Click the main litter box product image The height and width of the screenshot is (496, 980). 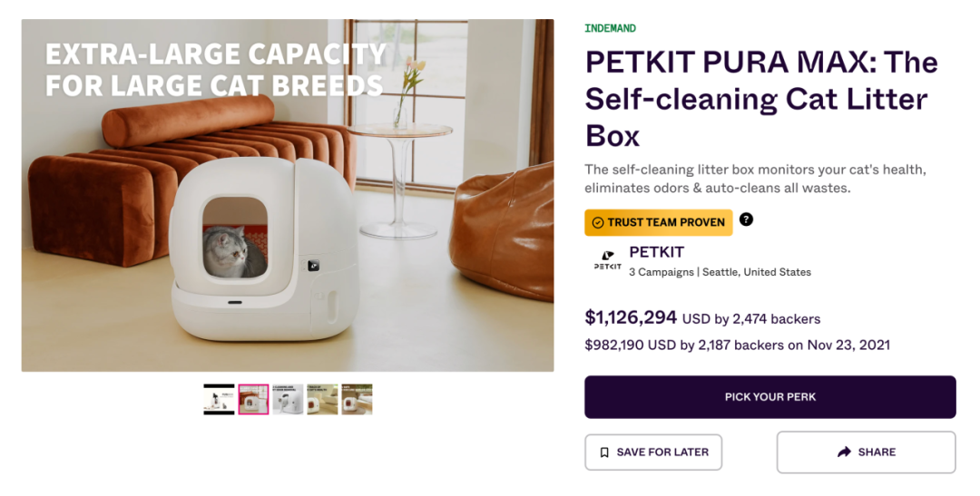coord(288,195)
